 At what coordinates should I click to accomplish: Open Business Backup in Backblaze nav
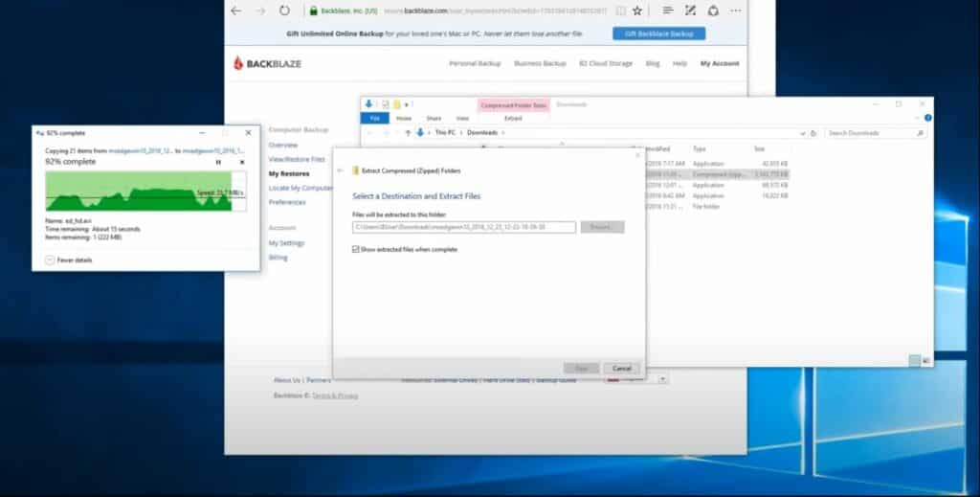pyautogui.click(x=540, y=63)
